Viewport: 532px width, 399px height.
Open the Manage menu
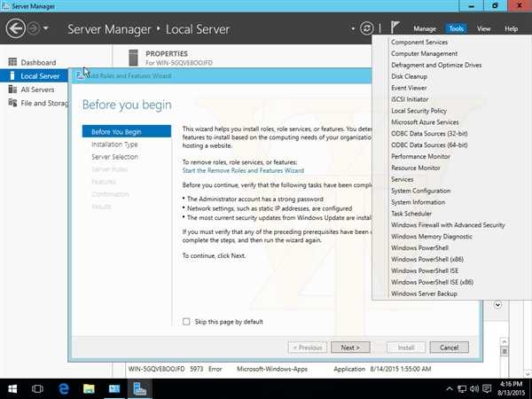tap(425, 29)
